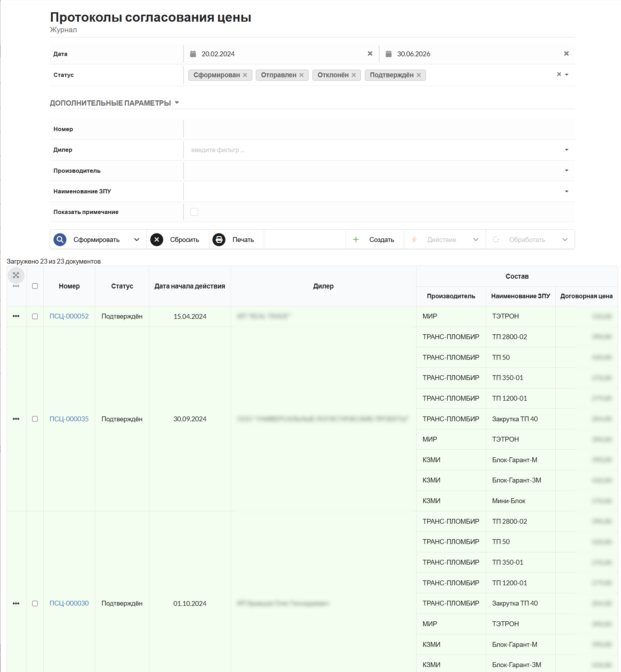Open the Обработать dropdown chevron
Image resolution: width=621 pixels, height=672 pixels.
[x=565, y=240]
